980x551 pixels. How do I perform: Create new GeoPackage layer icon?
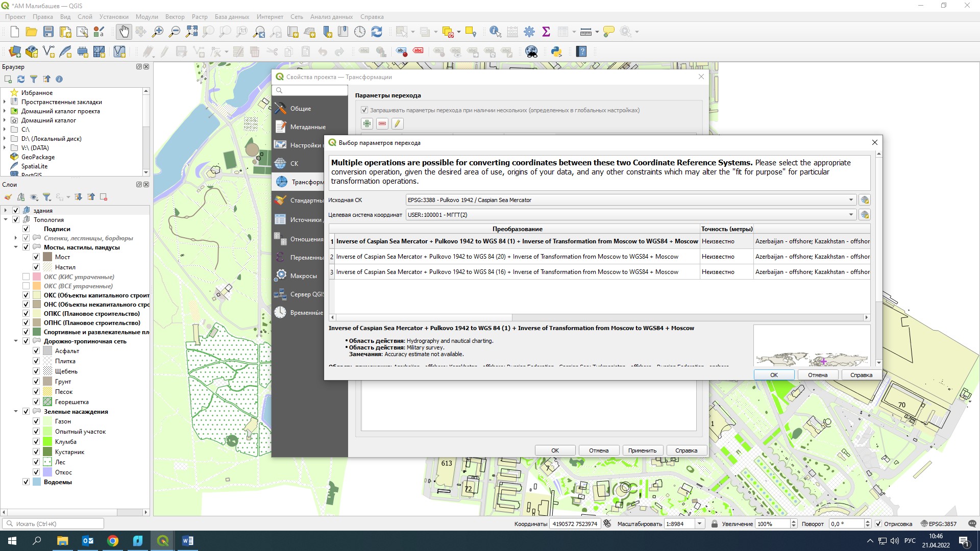point(32,52)
